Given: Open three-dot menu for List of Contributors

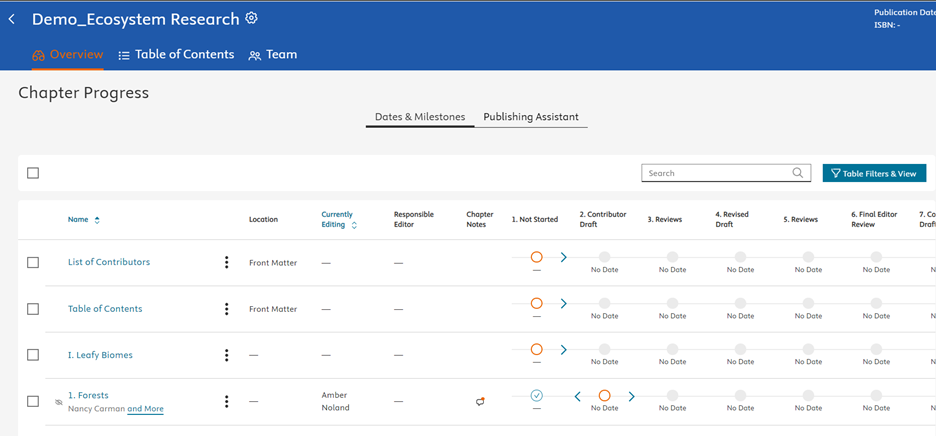Looking at the screenshot, I should pyautogui.click(x=227, y=263).
